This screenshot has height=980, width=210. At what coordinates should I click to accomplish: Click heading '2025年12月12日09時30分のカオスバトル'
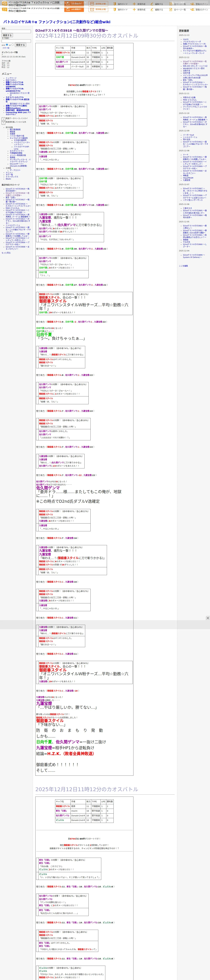[x=87, y=36]
